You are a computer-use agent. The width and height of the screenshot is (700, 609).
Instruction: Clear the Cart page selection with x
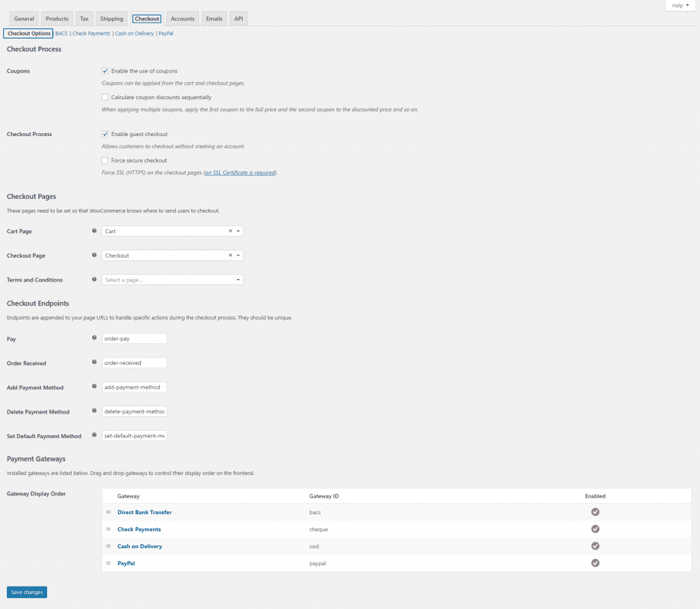pyautogui.click(x=230, y=231)
